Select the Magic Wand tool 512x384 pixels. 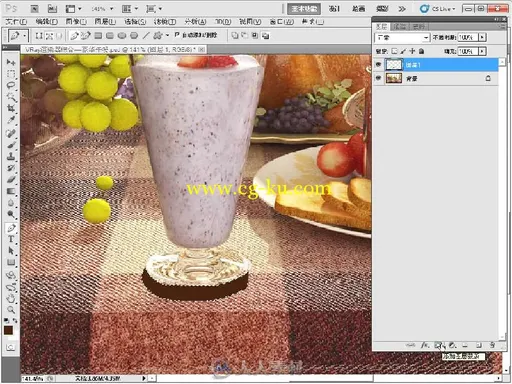11,97
